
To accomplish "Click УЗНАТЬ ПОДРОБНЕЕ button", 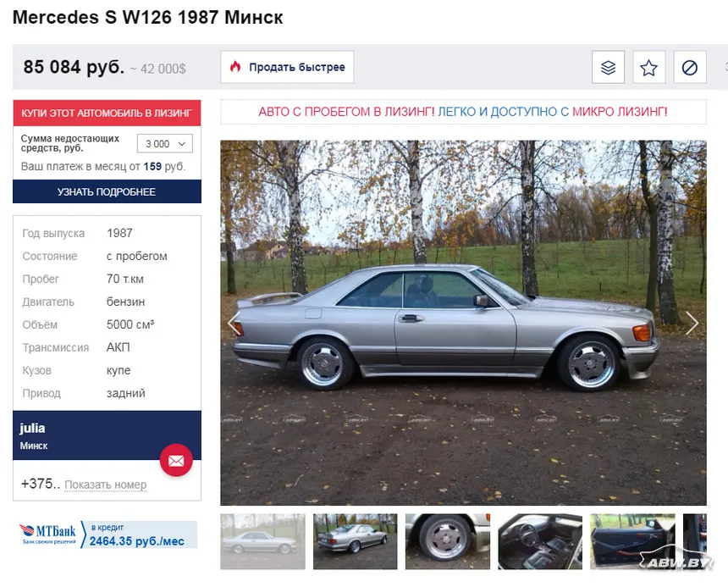I will tap(107, 191).
